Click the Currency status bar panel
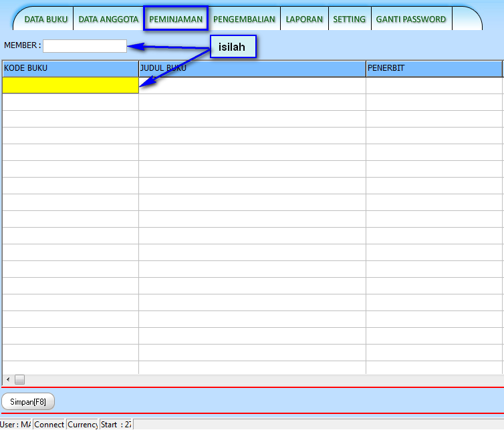 [83, 424]
